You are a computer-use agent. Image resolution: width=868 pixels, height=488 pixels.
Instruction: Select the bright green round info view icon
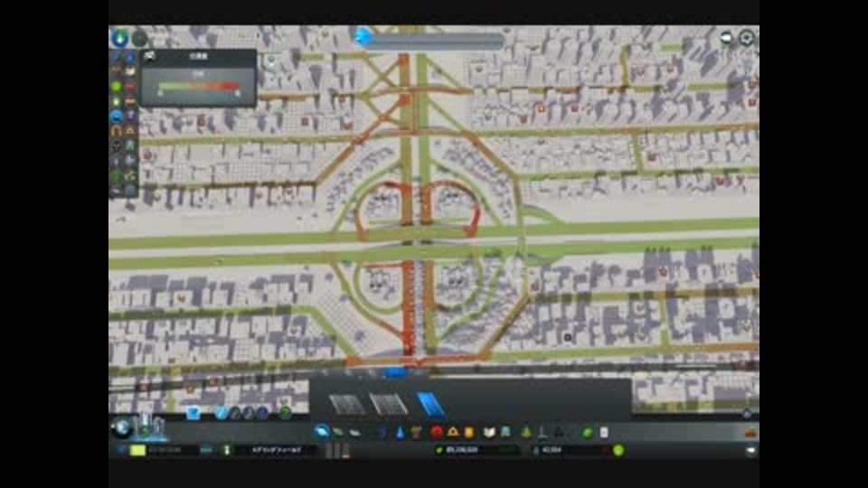click(x=117, y=87)
